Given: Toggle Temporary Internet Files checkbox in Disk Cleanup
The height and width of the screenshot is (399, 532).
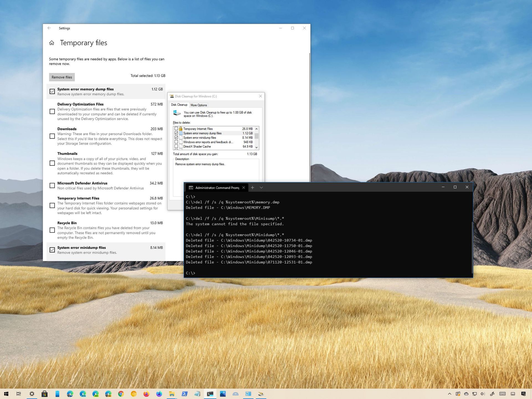Looking at the screenshot, I should click(x=176, y=128).
